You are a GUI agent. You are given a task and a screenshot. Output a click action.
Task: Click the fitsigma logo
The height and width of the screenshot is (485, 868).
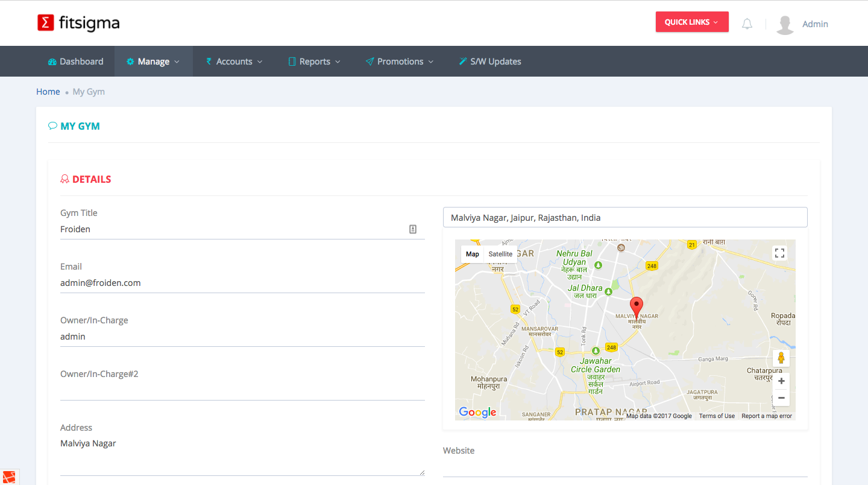pyautogui.click(x=78, y=23)
